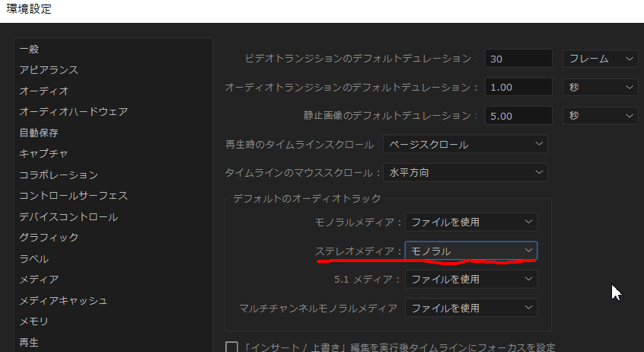Open the 秒 dropdown for audio transition duration
Image resolution: width=644 pixels, height=352 pixels.
[601, 87]
